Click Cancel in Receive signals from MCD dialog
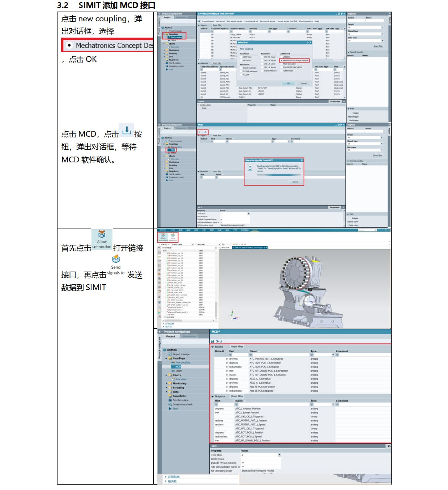The height and width of the screenshot is (490, 448). point(295,182)
